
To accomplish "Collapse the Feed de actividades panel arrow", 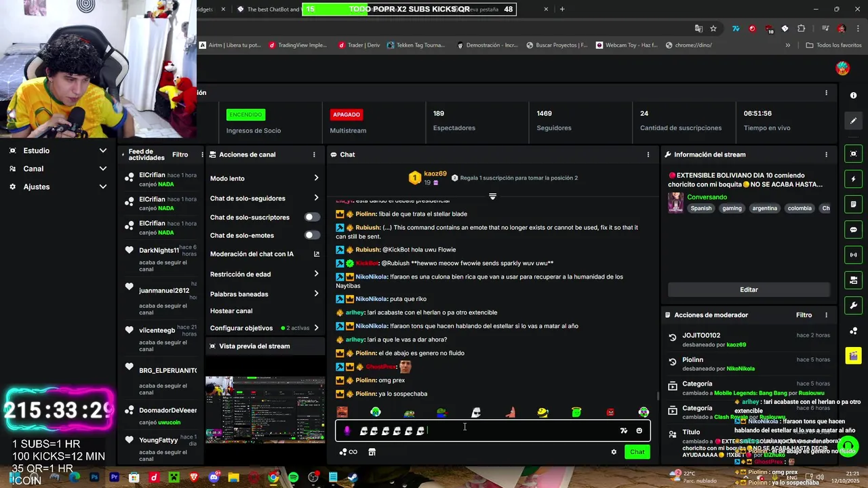I will point(123,155).
